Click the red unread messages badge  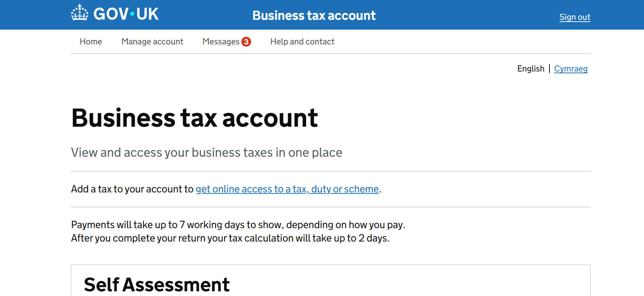pos(246,42)
